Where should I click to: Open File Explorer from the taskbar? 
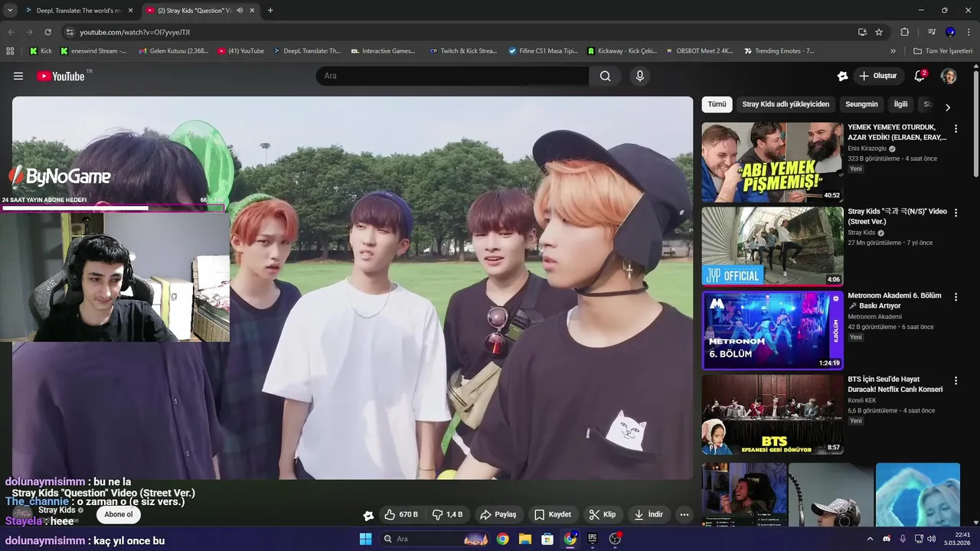click(525, 539)
